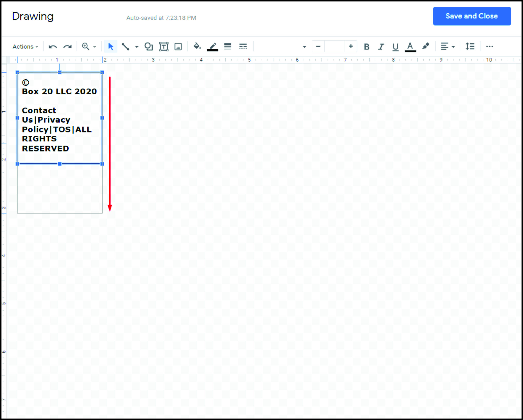Open the Fill color picker
The image size is (523, 420).
tap(197, 46)
